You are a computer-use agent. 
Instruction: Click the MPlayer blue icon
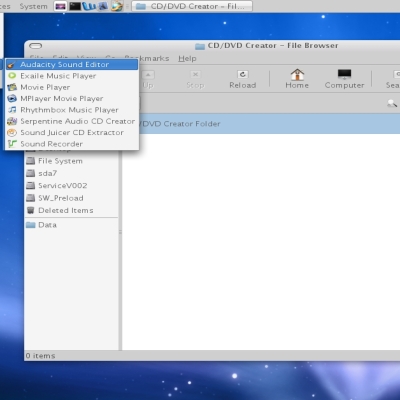click(x=12, y=98)
